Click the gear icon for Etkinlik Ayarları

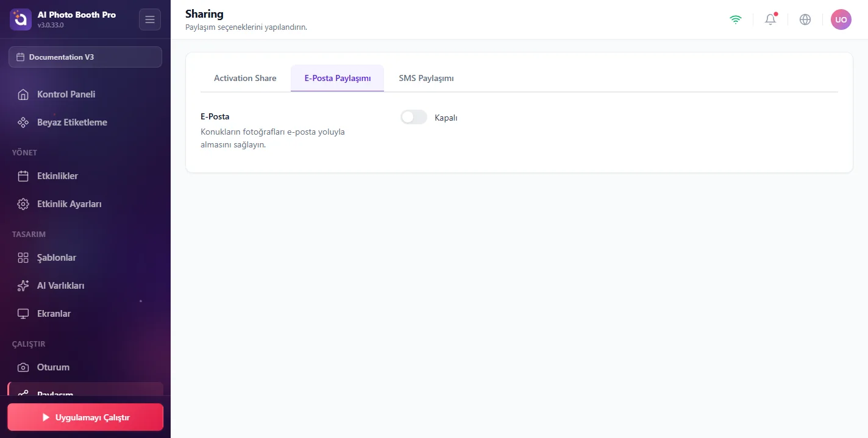[23, 204]
